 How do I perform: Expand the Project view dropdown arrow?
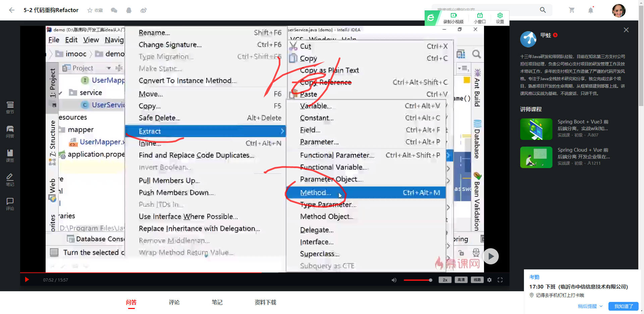pos(108,68)
